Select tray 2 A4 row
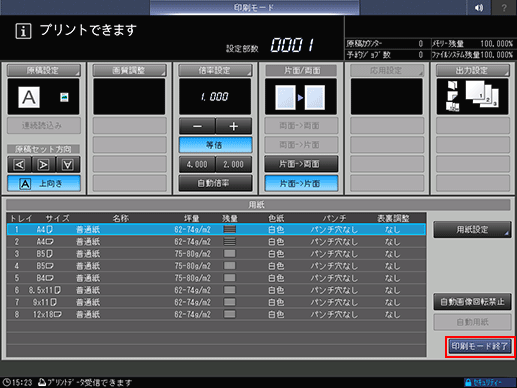517x388 pixels. point(216,242)
